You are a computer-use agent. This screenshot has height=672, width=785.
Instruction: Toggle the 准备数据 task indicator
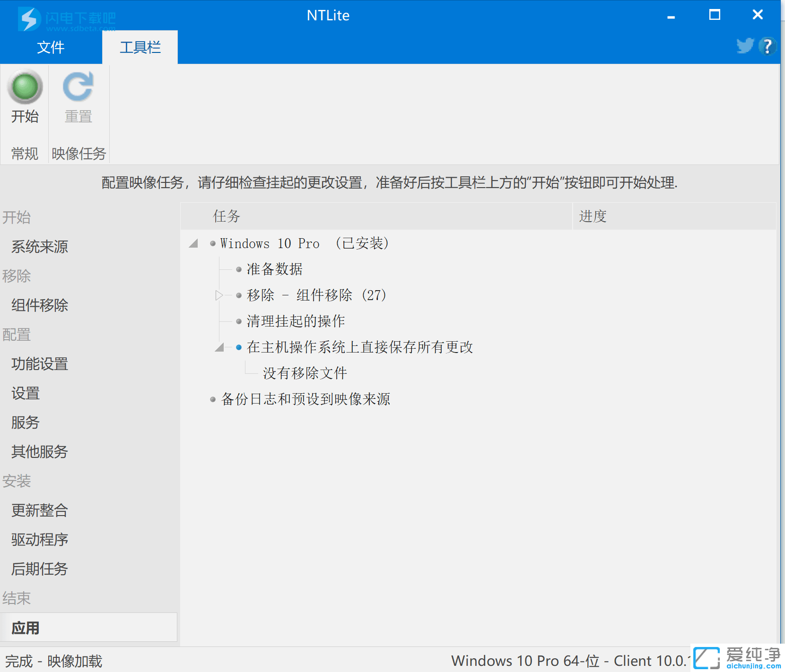[239, 269]
